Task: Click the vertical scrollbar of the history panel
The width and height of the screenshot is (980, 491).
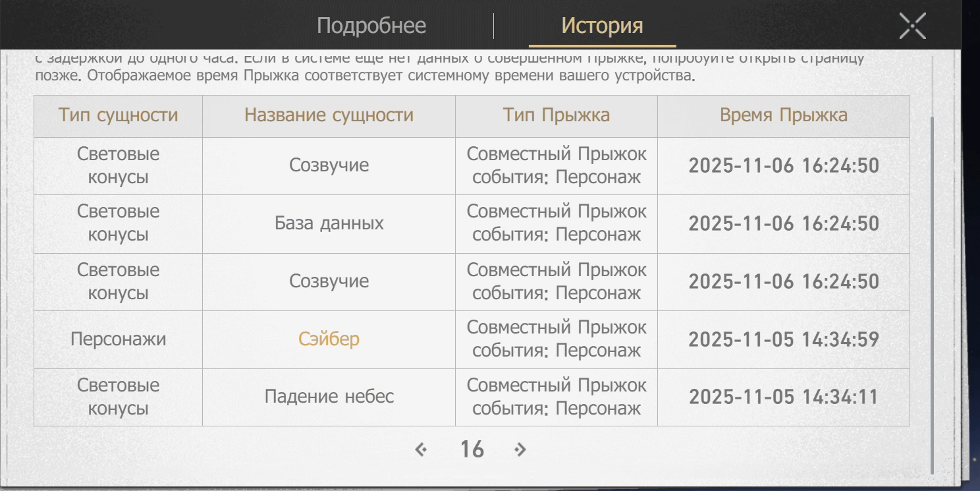Action: click(931, 295)
